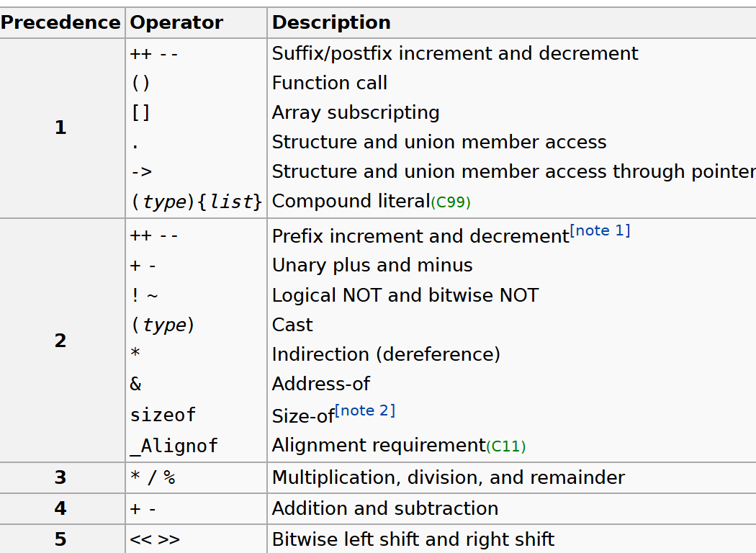Viewport: 756px width, 553px height.
Task: Click the '+ -' operator in the 'Unary plus and minus' row
Action: [143, 266]
